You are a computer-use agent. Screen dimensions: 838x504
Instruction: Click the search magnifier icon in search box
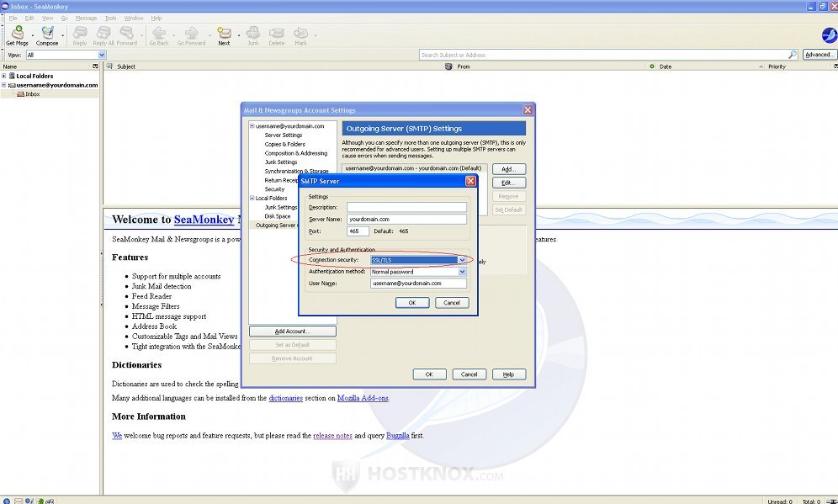coord(793,55)
